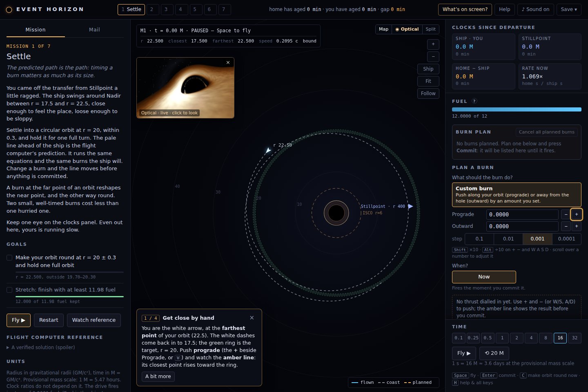
Task: Click Watch reference button
Action: (94, 320)
